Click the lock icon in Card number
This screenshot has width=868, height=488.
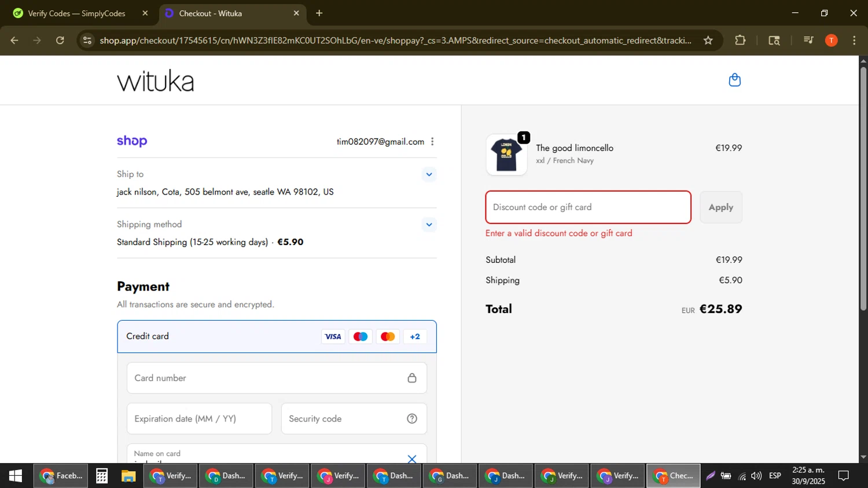click(x=412, y=378)
